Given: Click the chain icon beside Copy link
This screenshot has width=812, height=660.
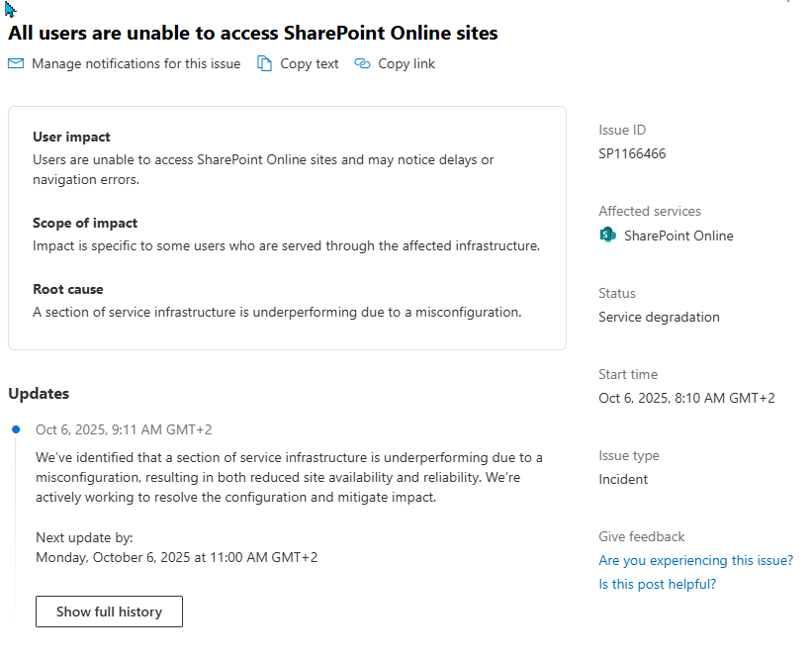Looking at the screenshot, I should point(362,63).
